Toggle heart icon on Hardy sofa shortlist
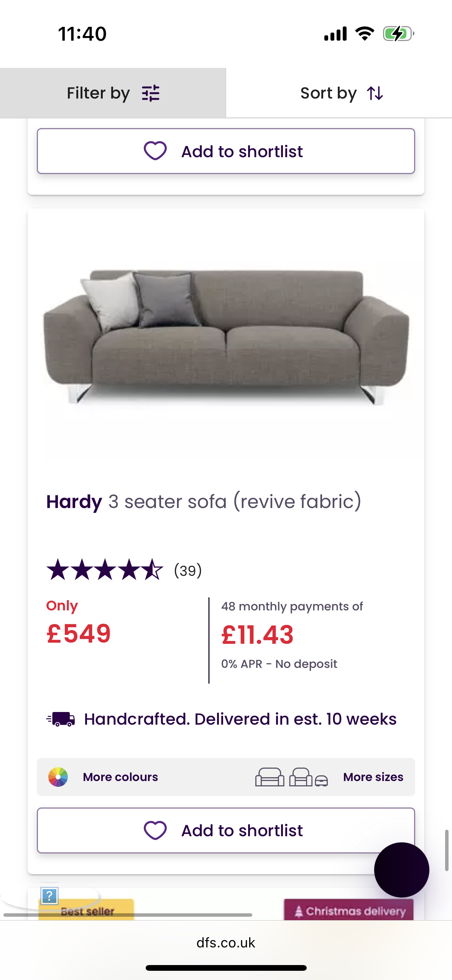Viewport: 452px width, 980px height. (x=155, y=830)
